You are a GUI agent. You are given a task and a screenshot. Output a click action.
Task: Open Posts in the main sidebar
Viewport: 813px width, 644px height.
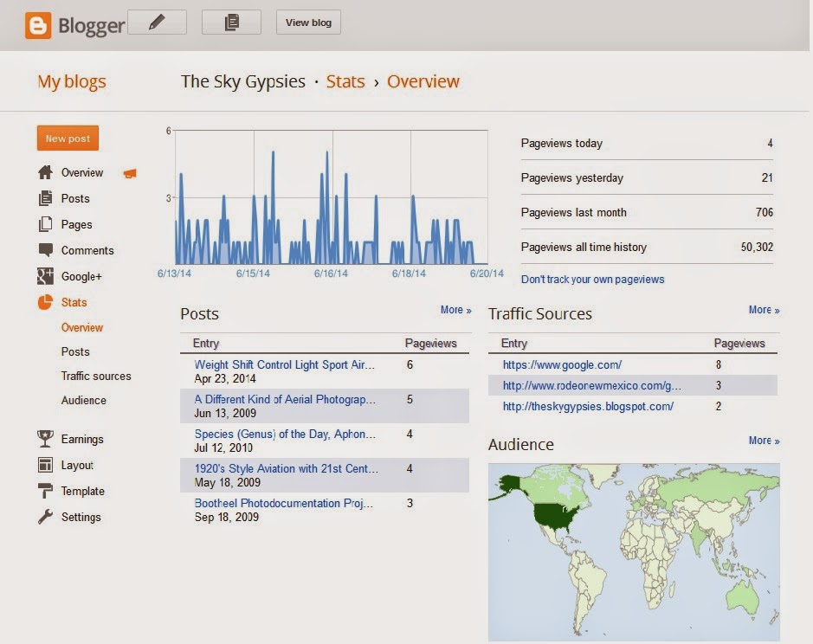point(75,198)
